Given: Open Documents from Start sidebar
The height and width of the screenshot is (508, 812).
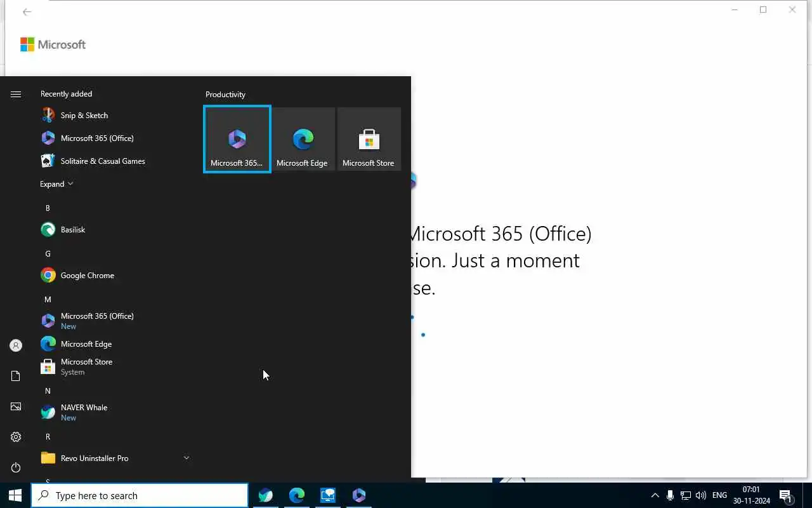Looking at the screenshot, I should point(16,376).
